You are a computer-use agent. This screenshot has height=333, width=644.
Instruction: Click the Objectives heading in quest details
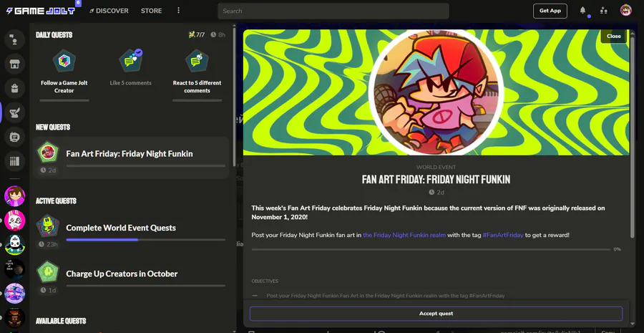265,281
